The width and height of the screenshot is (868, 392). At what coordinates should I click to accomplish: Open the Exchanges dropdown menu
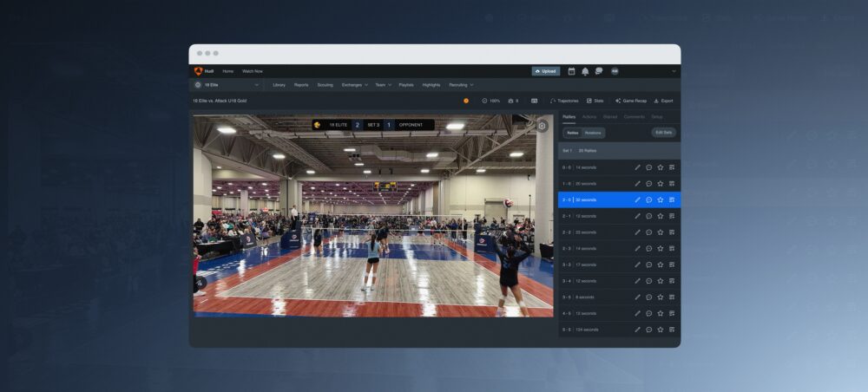(x=354, y=85)
